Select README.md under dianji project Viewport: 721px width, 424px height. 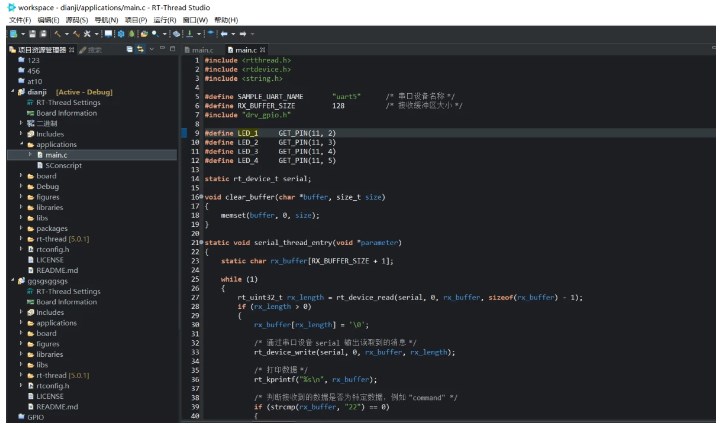[57, 270]
